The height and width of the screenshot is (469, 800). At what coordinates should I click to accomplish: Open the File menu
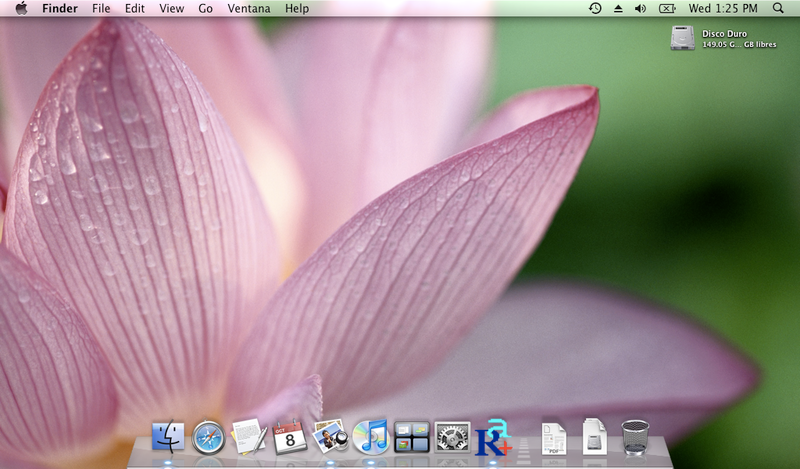pos(101,8)
